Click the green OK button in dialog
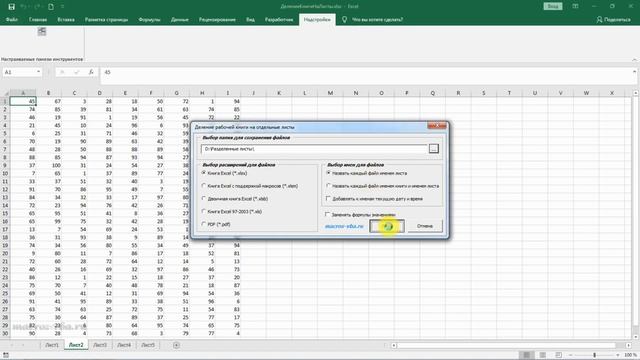The width and height of the screenshot is (640, 360). 387,226
